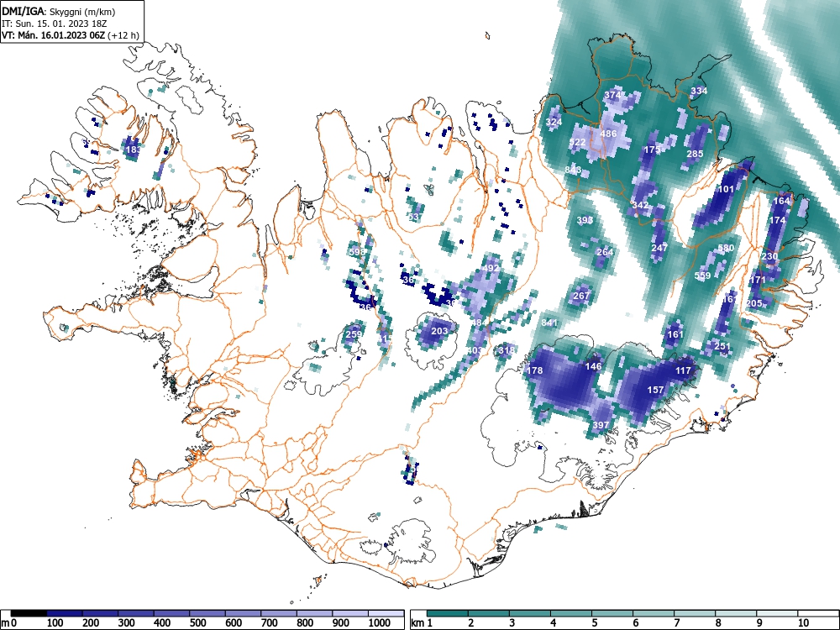Click the visibility number 492
Viewport: 840px width, 630px height.
point(491,268)
